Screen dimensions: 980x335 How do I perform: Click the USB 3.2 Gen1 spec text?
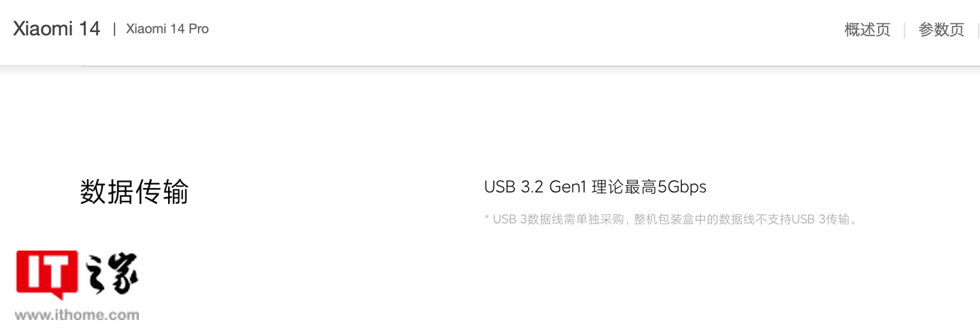(536, 187)
